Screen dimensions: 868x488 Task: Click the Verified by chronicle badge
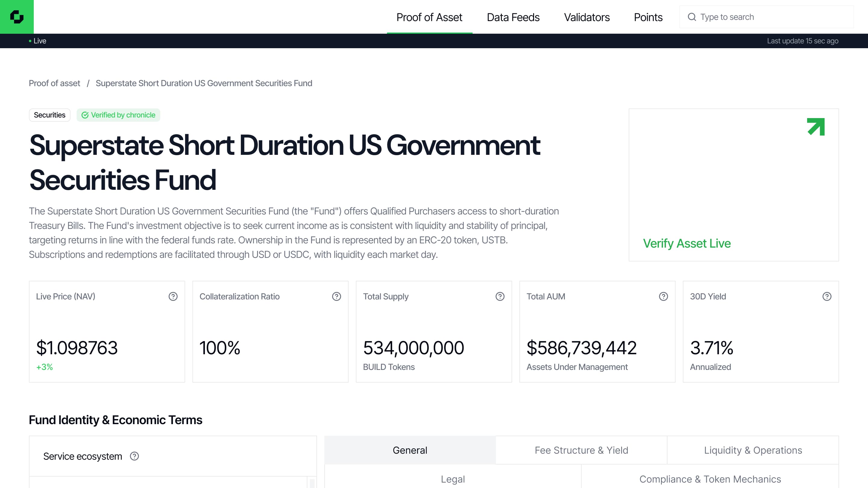[x=118, y=115]
